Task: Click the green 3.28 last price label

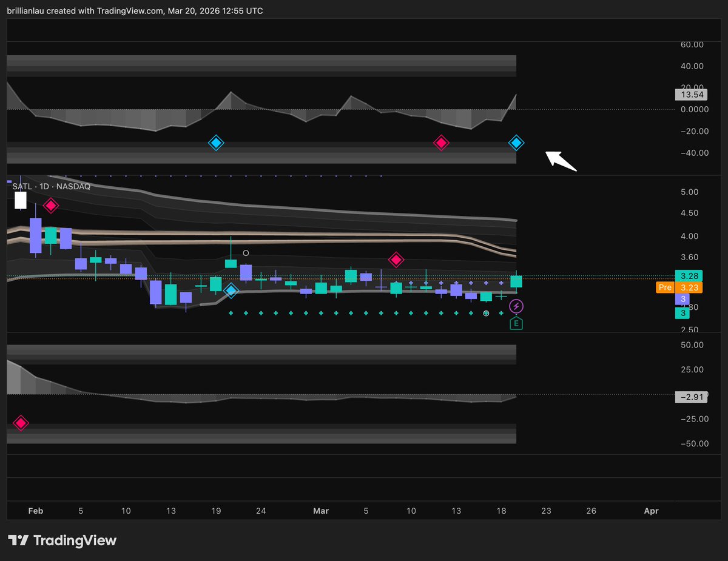Action: click(x=690, y=275)
